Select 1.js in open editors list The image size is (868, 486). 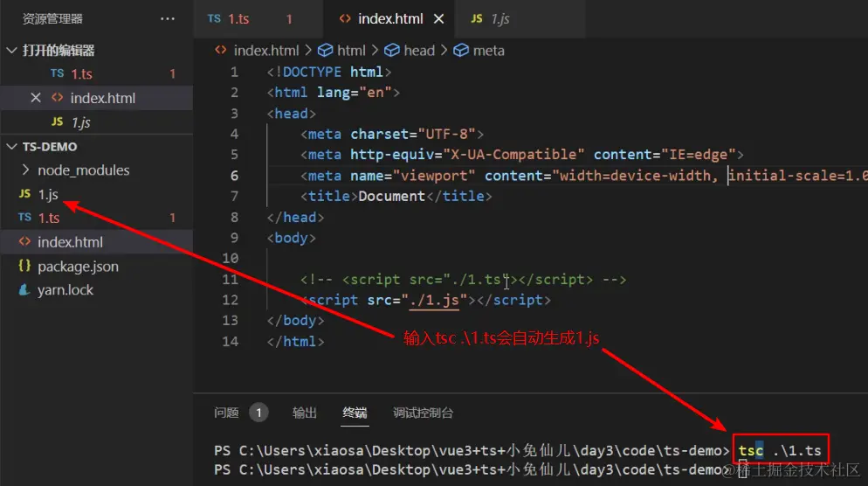pos(96,121)
